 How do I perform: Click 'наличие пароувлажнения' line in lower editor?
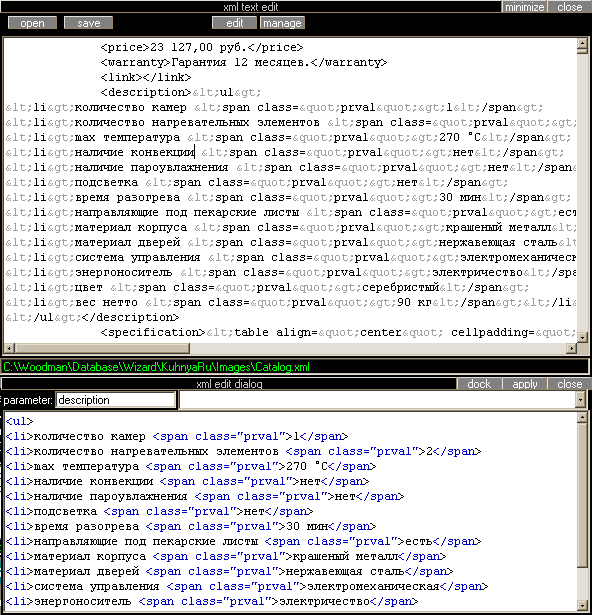click(x=205, y=497)
